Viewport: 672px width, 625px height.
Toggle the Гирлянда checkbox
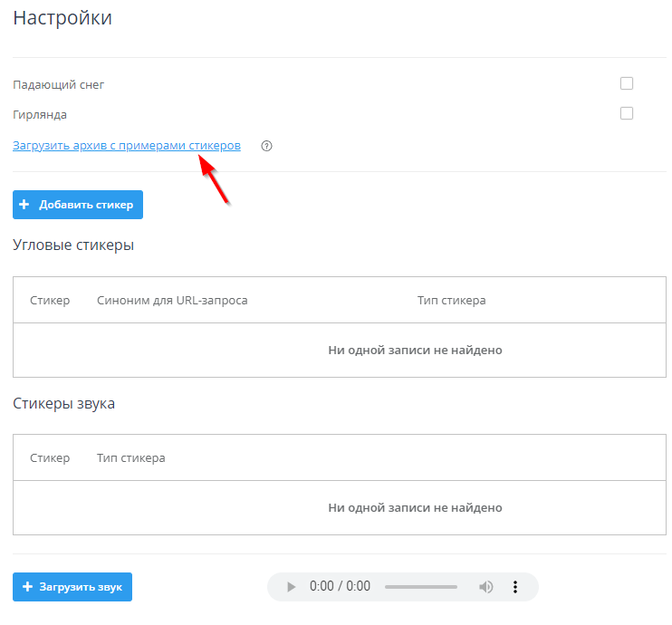click(626, 114)
